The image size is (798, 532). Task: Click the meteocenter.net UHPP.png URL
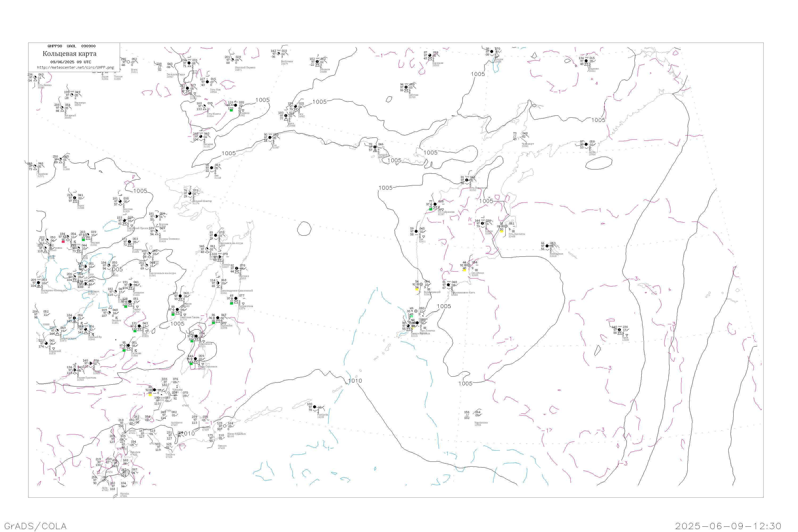click(75, 68)
